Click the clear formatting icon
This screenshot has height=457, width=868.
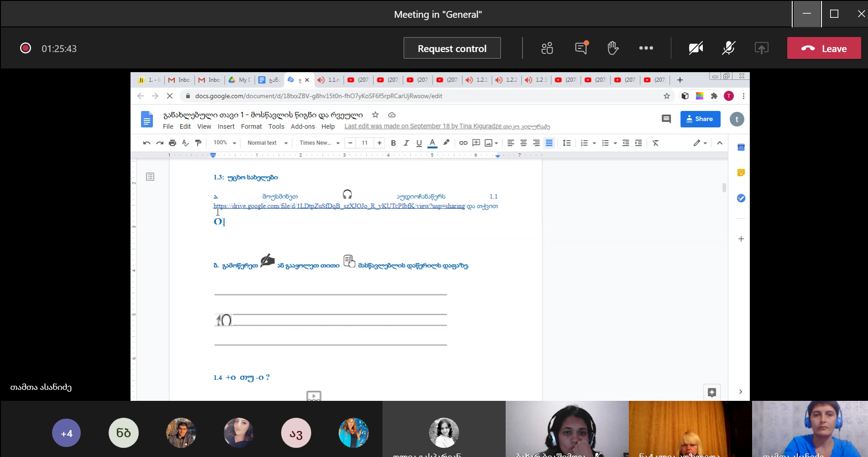point(655,143)
